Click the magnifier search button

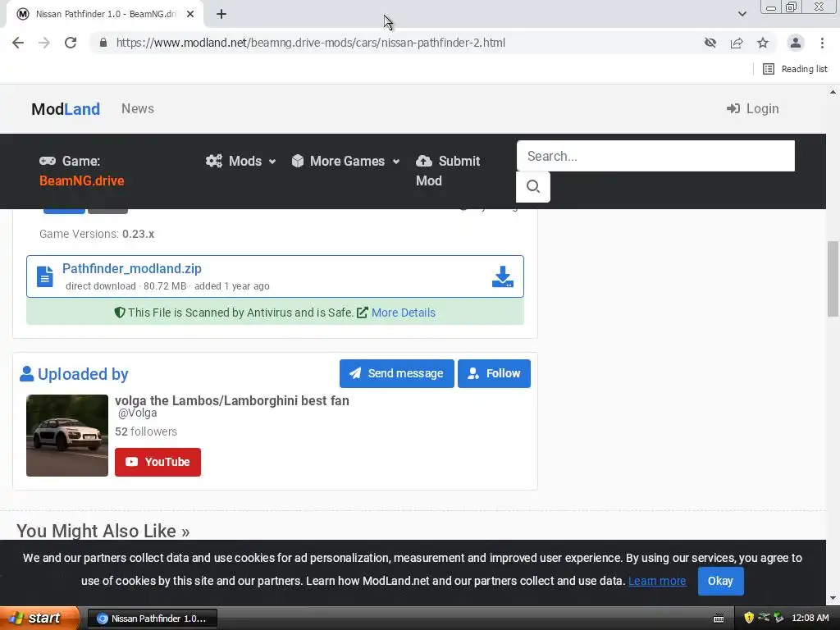click(532, 186)
